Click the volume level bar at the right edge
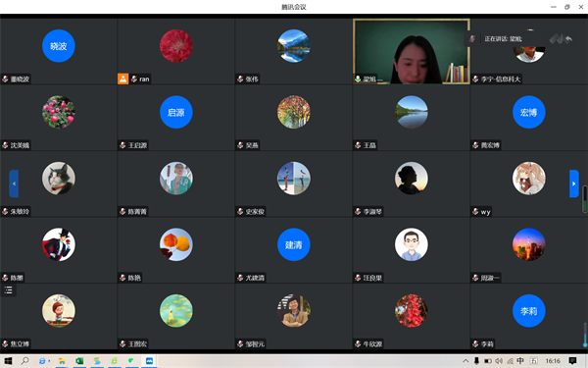 pos(584,198)
